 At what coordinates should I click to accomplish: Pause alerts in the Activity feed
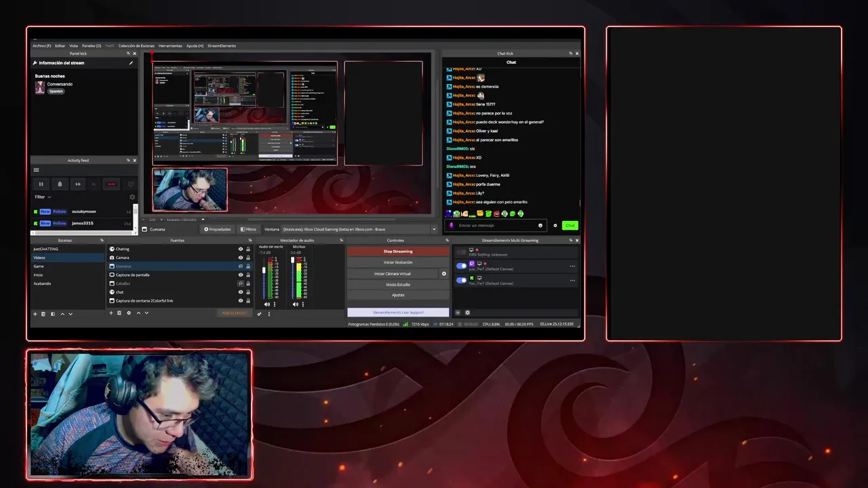(41, 184)
